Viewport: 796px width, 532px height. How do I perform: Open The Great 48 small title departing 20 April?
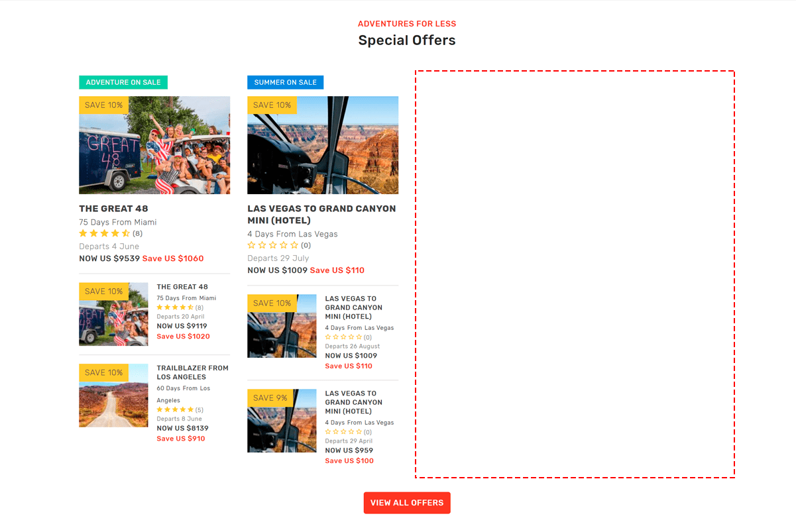pos(182,287)
